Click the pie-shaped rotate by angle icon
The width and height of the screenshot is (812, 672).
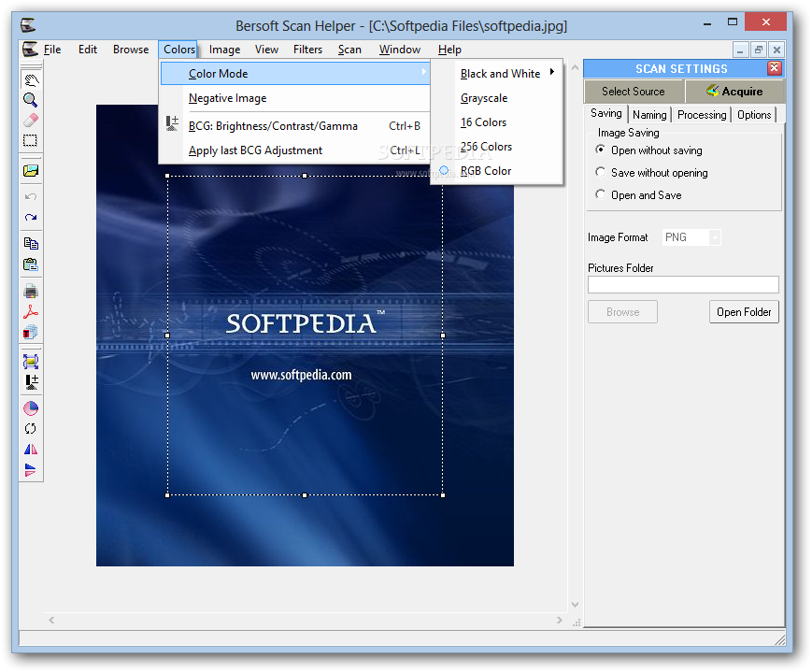(31, 408)
